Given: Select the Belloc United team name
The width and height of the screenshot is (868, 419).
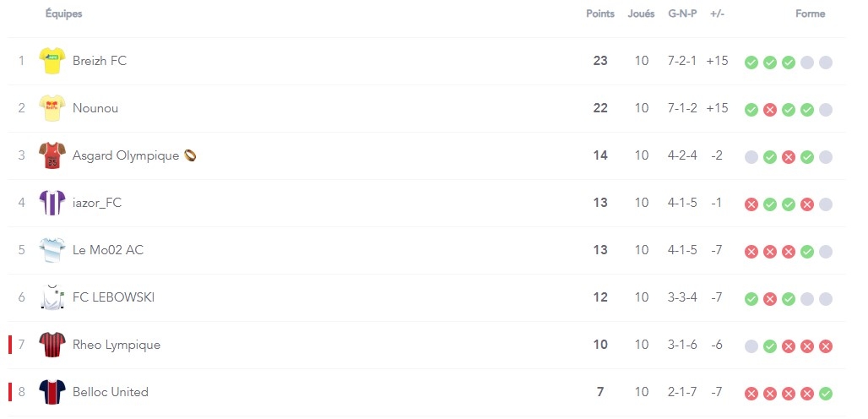Looking at the screenshot, I should click(x=111, y=392).
